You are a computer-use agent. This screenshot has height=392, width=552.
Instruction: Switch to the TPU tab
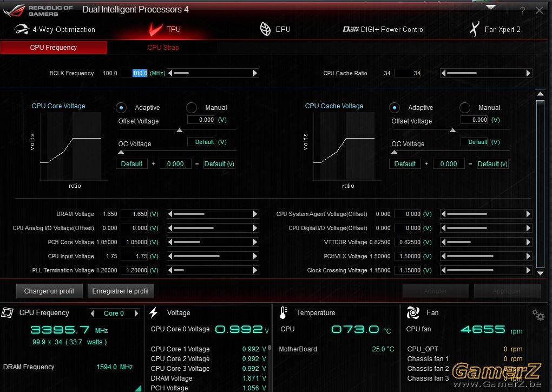coord(165,29)
